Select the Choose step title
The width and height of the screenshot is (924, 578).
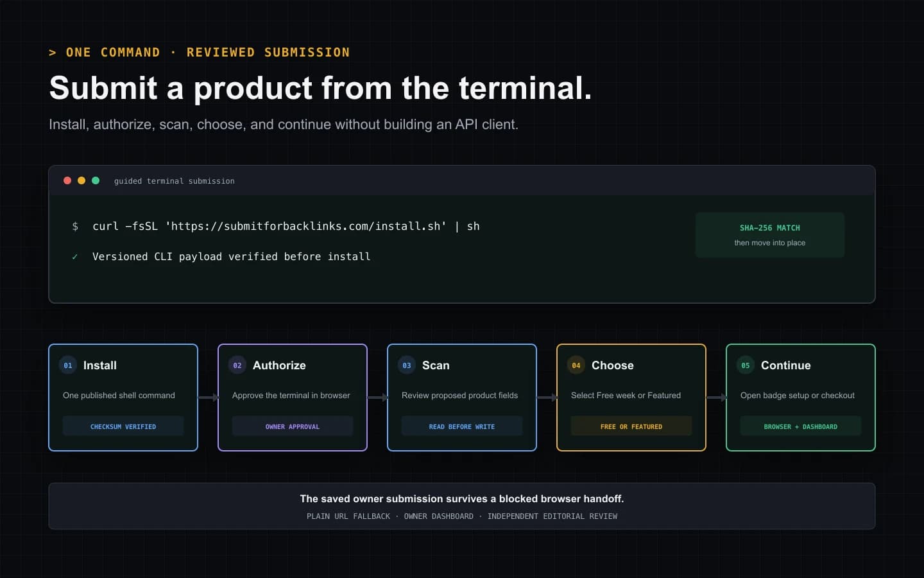(613, 365)
